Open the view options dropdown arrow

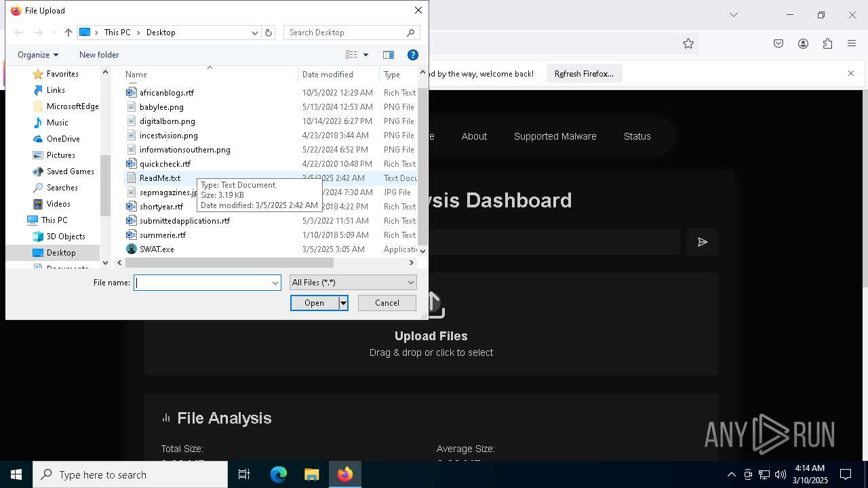[x=366, y=55]
